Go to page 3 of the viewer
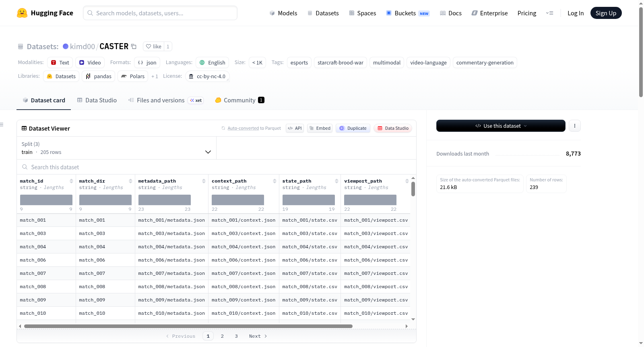 pyautogui.click(x=236, y=336)
